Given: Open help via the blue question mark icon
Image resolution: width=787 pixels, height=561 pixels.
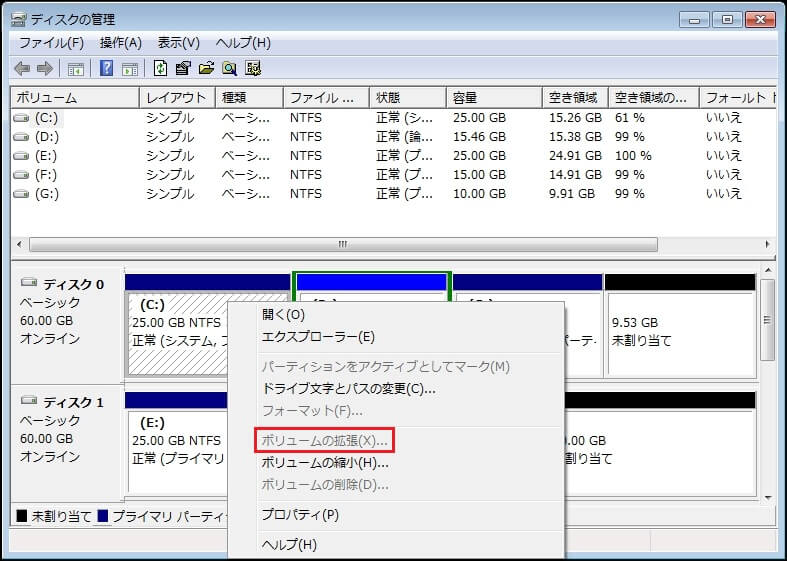Looking at the screenshot, I should click(x=106, y=68).
